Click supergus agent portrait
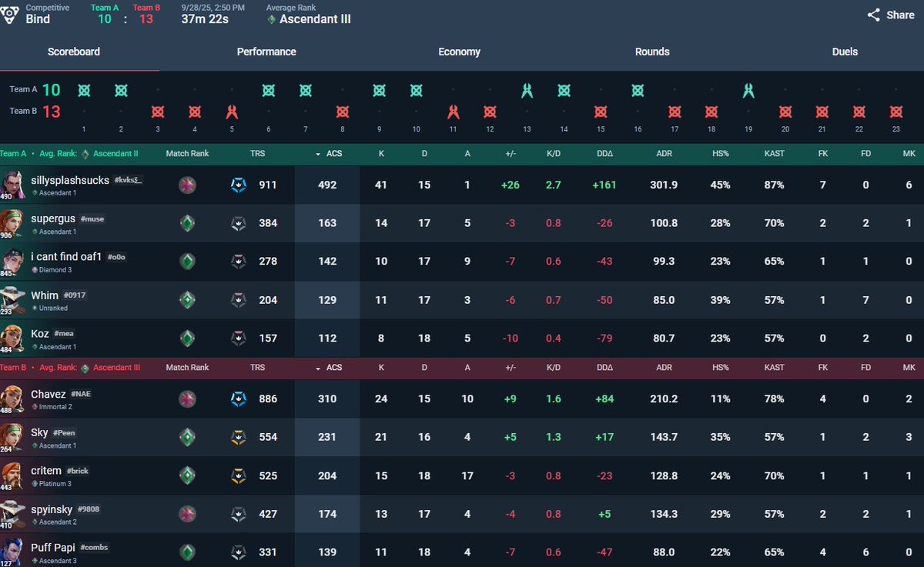The height and width of the screenshot is (567, 924). pyautogui.click(x=13, y=223)
